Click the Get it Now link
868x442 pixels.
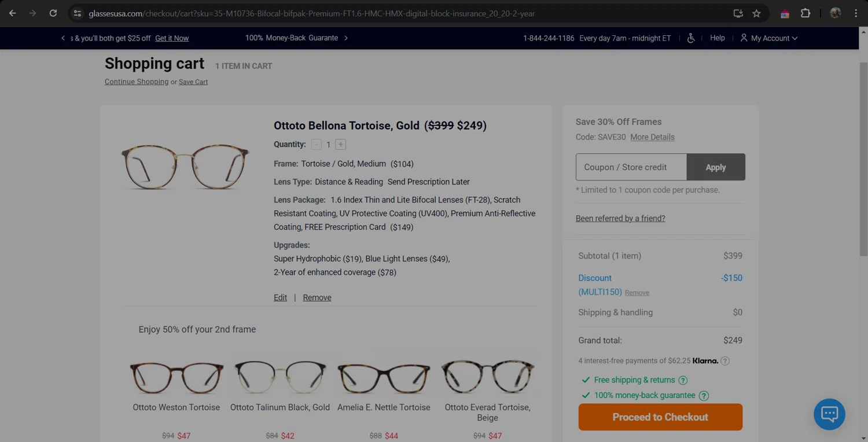click(172, 38)
